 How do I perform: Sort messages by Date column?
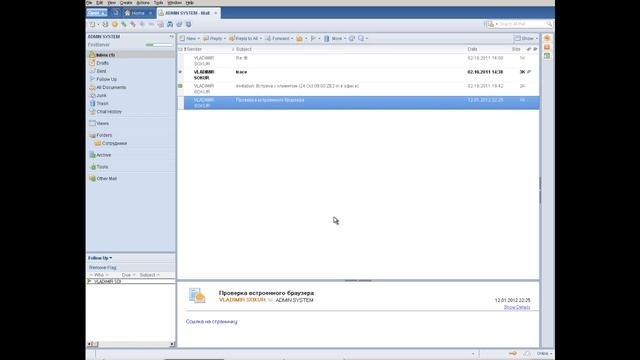coord(472,49)
